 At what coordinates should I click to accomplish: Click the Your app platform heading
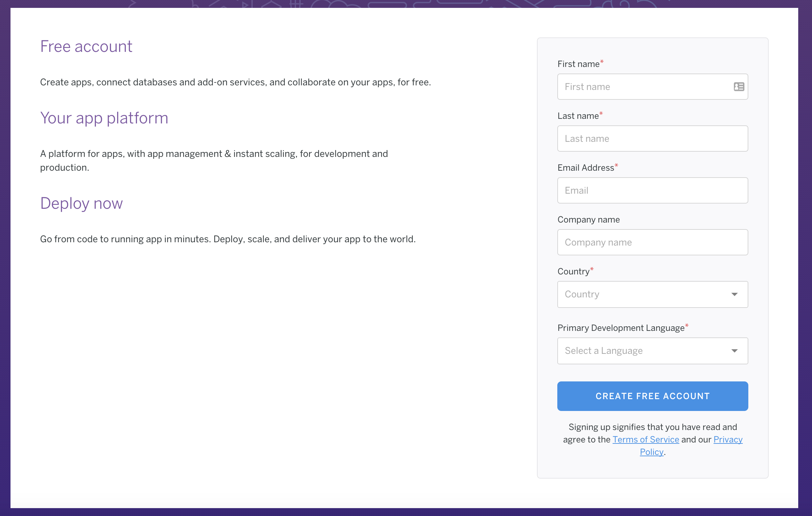point(104,118)
